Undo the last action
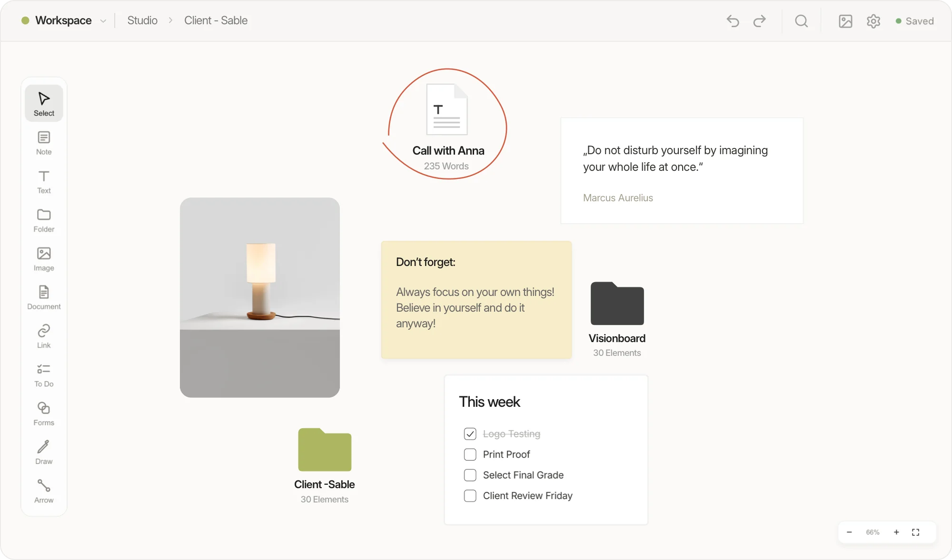The image size is (952, 560). (733, 21)
